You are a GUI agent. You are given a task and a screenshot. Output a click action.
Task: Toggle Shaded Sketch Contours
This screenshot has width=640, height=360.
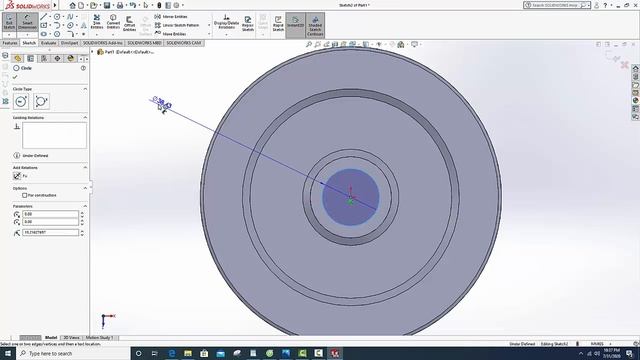[315, 25]
